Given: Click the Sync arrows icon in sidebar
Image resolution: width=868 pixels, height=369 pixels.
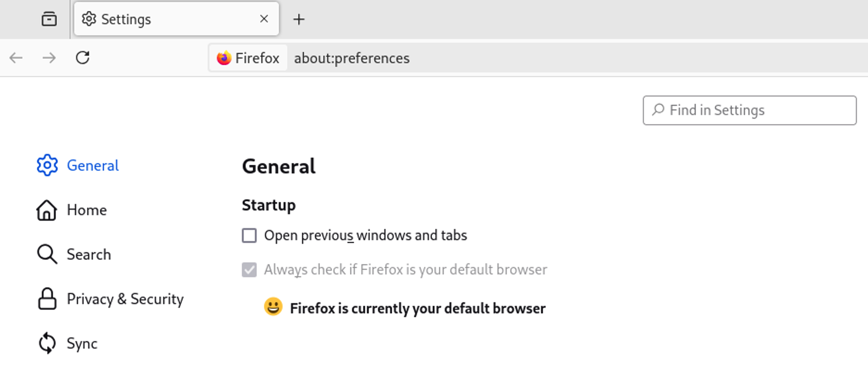Looking at the screenshot, I should pyautogui.click(x=47, y=344).
